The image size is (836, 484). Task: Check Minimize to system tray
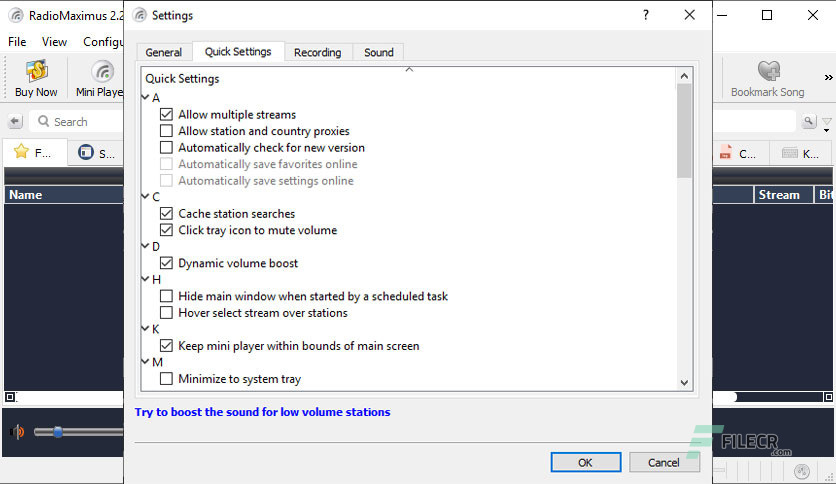166,379
